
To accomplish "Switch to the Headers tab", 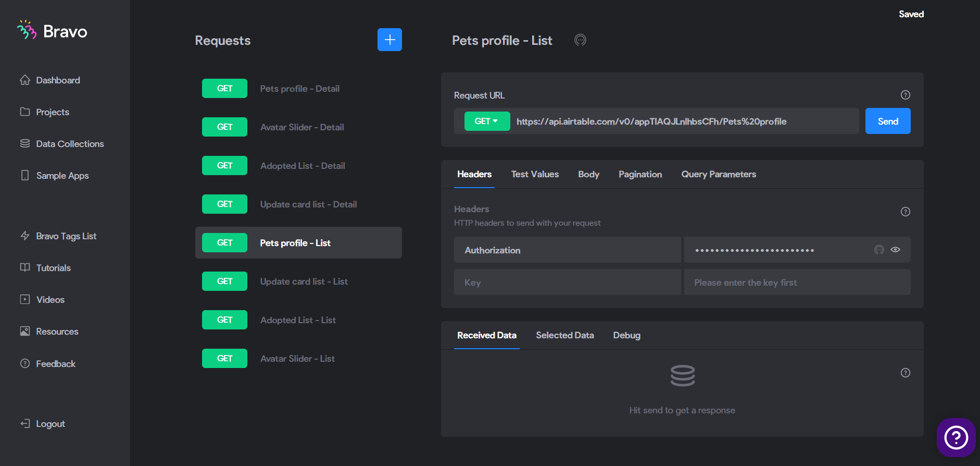I will [x=474, y=174].
